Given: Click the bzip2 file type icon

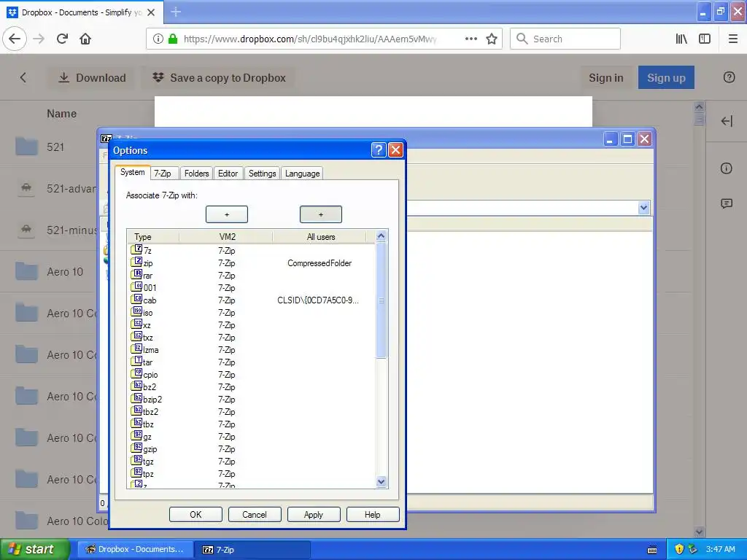Looking at the screenshot, I should tap(136, 398).
